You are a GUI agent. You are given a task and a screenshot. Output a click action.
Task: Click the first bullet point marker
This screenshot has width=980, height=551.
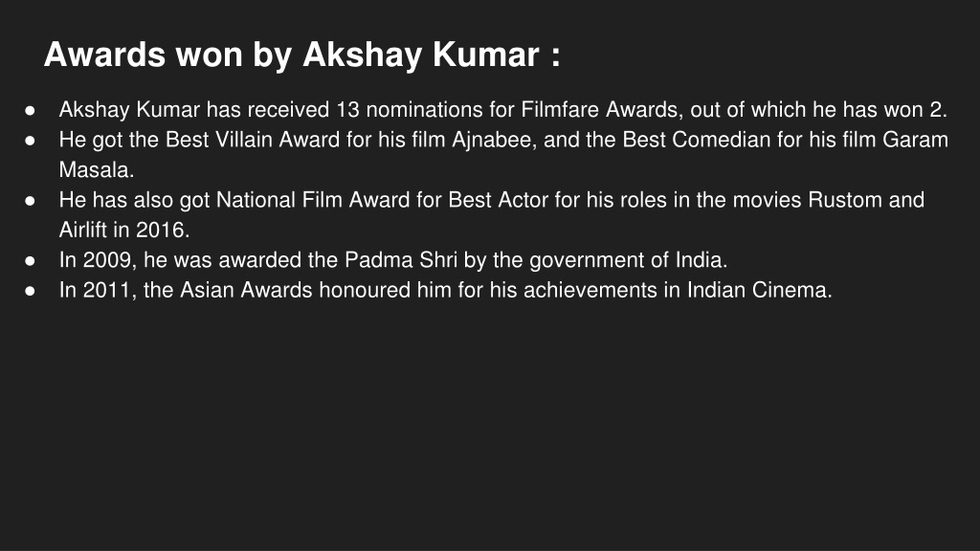pyautogui.click(x=30, y=111)
